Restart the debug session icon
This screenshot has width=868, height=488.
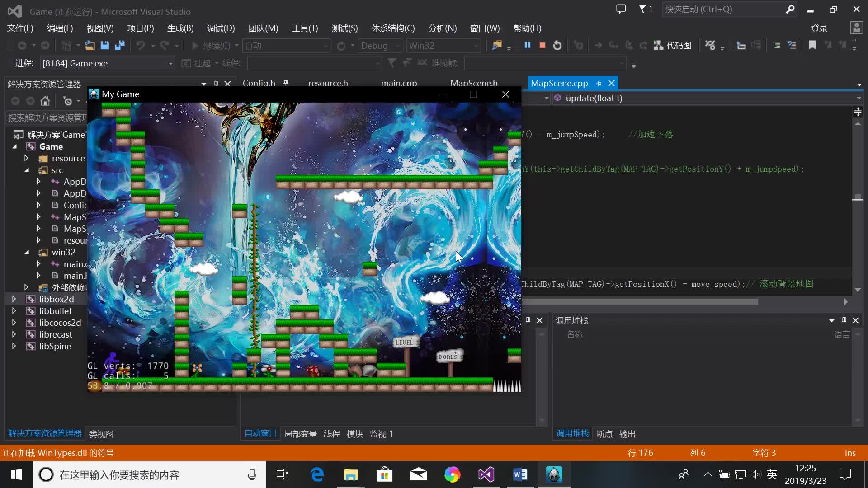tap(557, 45)
